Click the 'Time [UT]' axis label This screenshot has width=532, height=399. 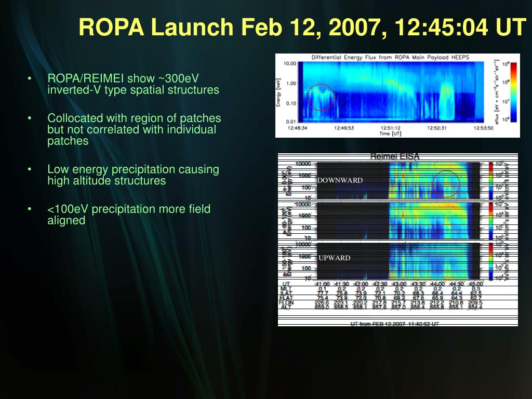390,134
